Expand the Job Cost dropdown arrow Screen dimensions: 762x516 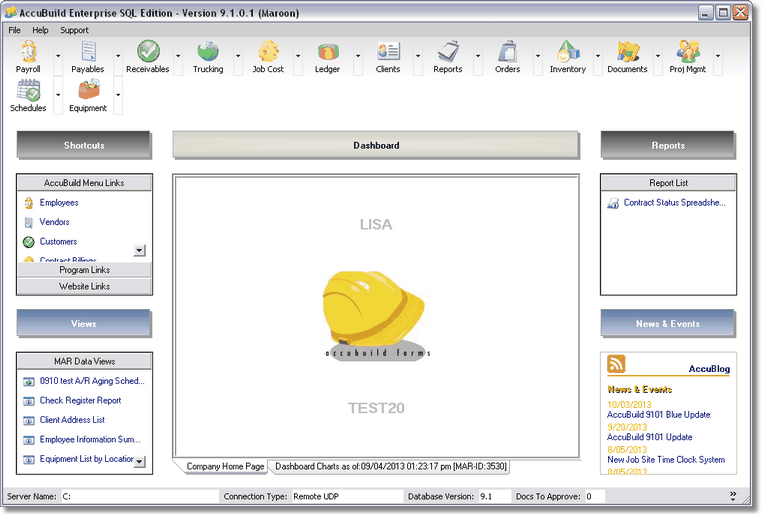[x=298, y=56]
